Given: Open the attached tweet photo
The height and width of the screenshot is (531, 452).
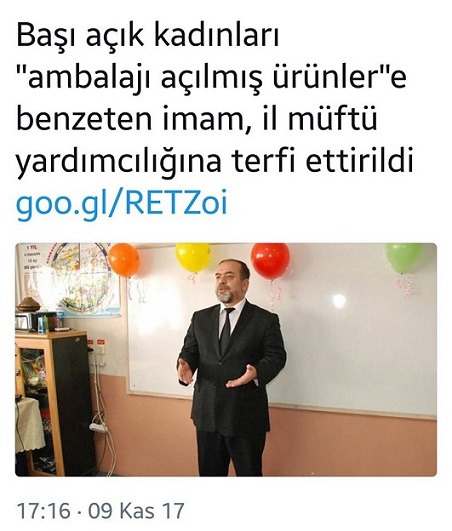Looking at the screenshot, I should coord(226,360).
